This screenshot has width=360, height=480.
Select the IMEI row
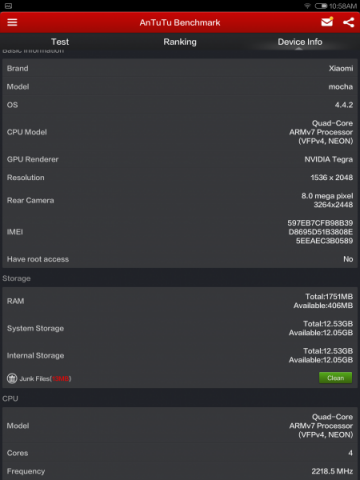180,232
